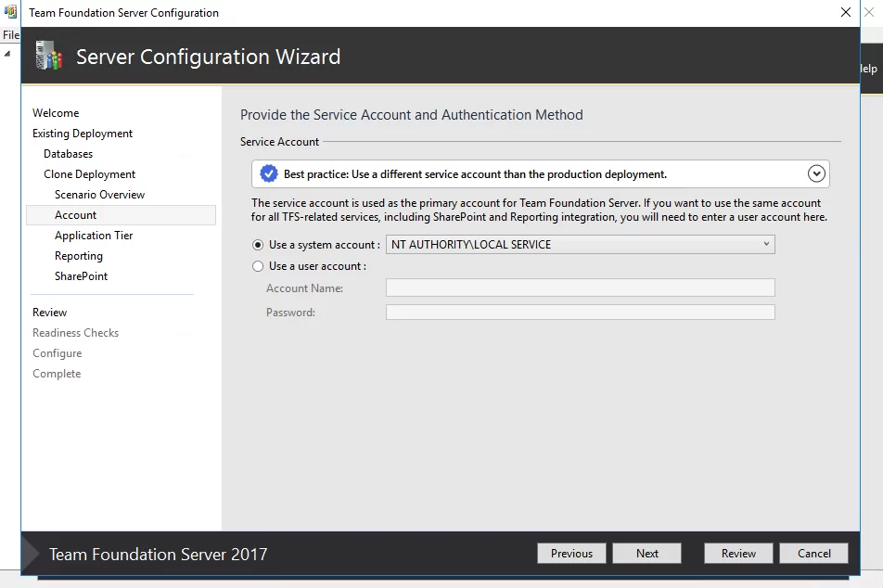This screenshot has width=883, height=588.
Task: Click the Cancel button
Action: (x=813, y=554)
